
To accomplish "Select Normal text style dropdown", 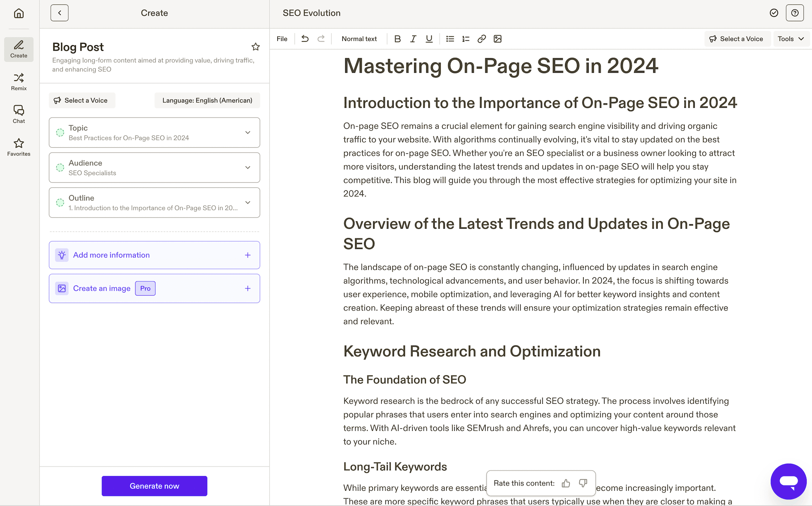I will click(359, 38).
